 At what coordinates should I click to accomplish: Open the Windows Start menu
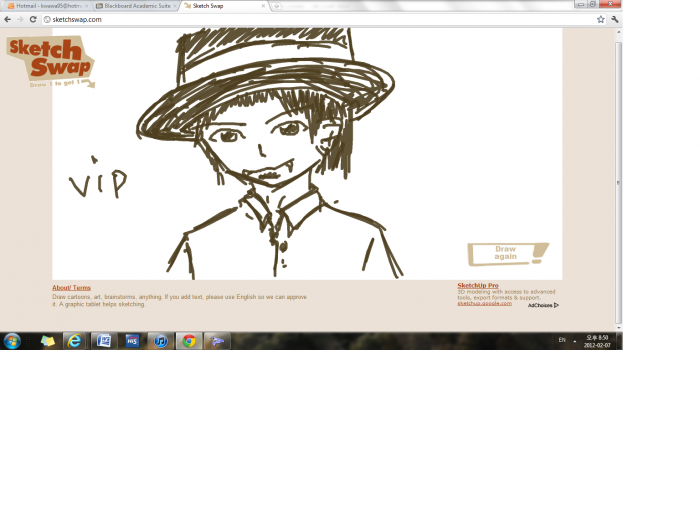point(12,341)
